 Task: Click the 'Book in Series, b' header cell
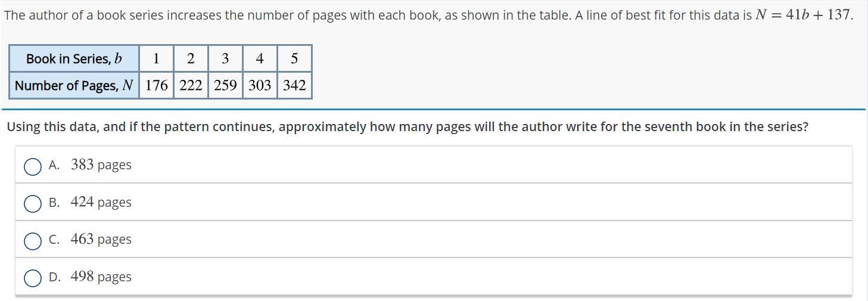(x=74, y=58)
